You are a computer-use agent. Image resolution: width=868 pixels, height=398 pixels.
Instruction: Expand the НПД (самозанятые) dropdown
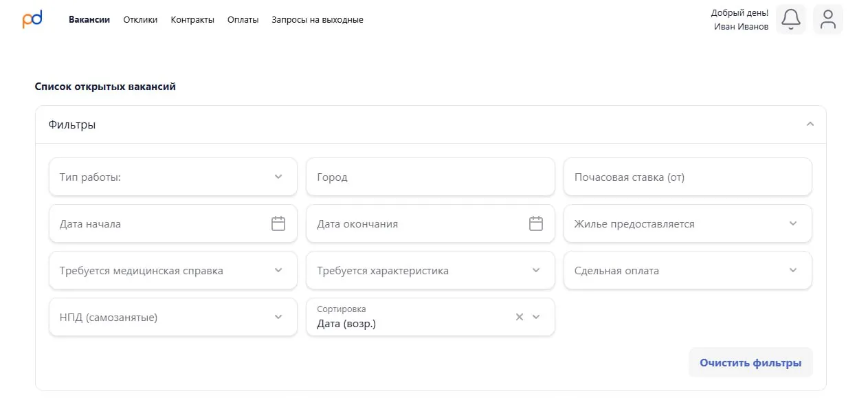pyautogui.click(x=278, y=317)
